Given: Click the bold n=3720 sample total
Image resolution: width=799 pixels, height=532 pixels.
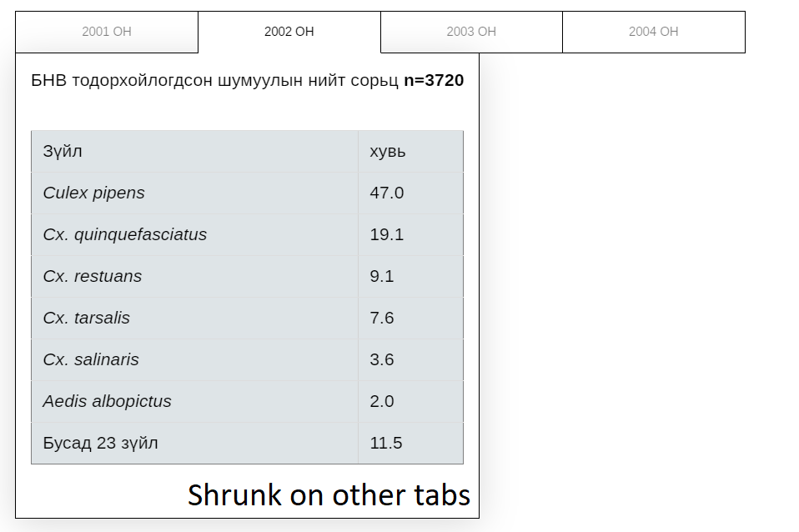Looking at the screenshot, I should click(433, 80).
